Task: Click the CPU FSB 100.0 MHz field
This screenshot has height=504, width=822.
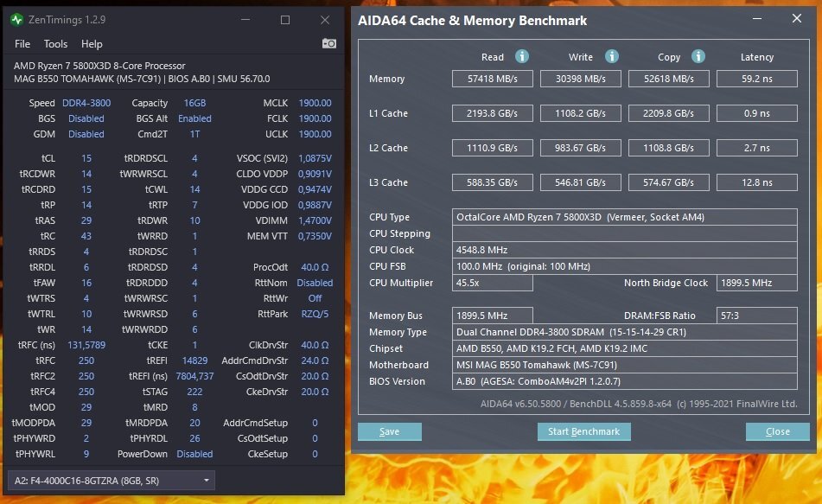Action: (x=625, y=266)
